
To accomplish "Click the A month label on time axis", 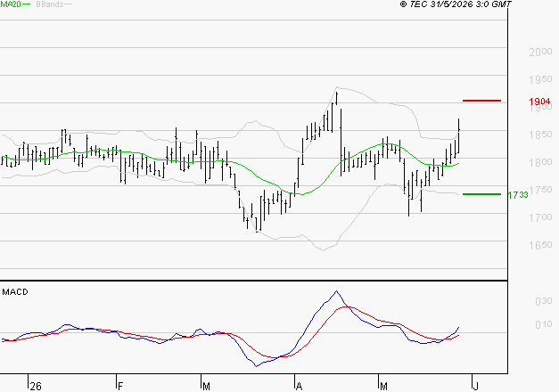I will tap(299, 387).
